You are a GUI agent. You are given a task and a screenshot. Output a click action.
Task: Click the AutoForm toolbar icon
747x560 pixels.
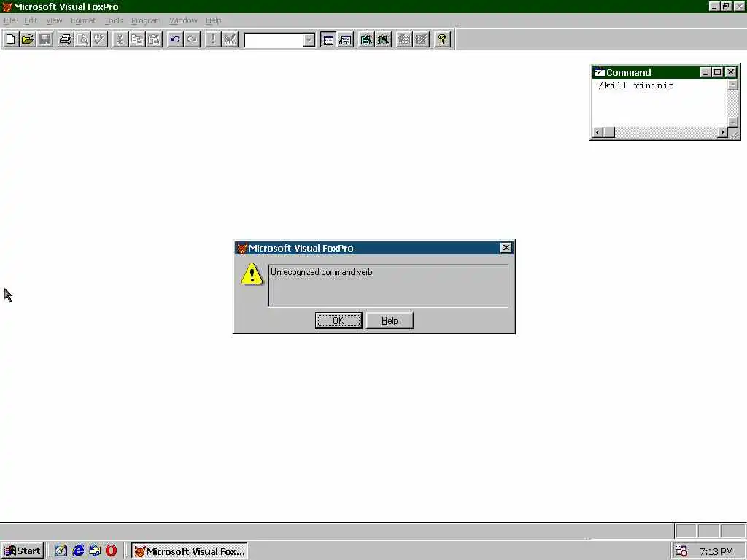pos(403,39)
